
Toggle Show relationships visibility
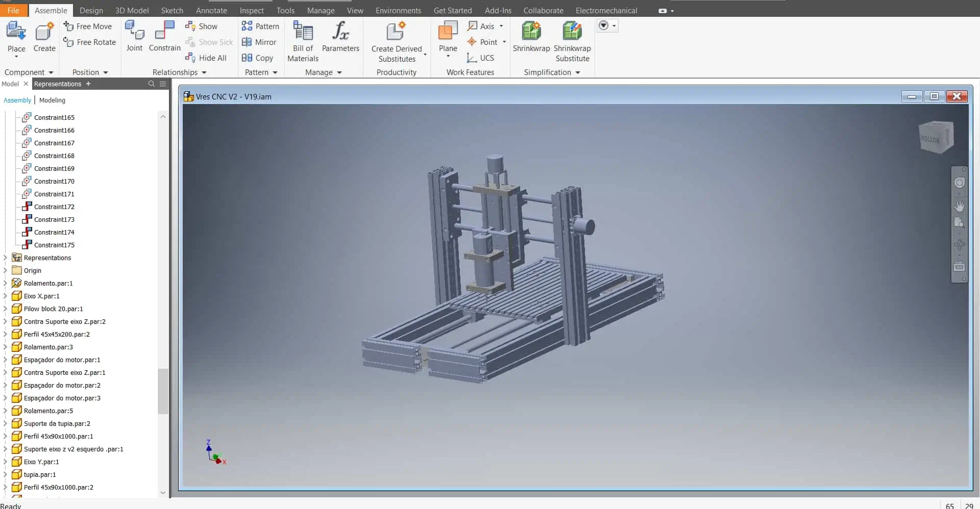(x=202, y=26)
